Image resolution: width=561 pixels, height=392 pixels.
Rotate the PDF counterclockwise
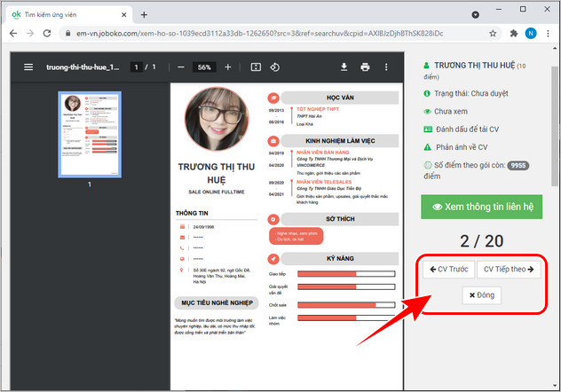tap(274, 67)
